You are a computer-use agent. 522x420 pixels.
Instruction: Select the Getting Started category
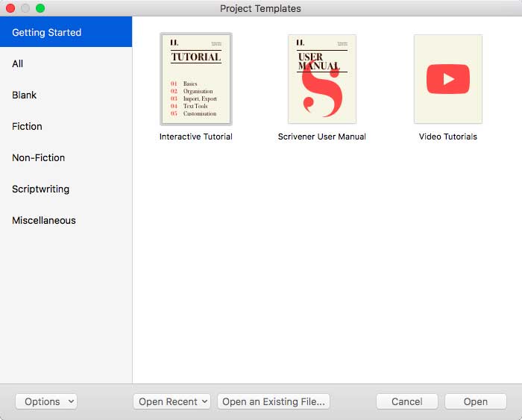point(66,32)
